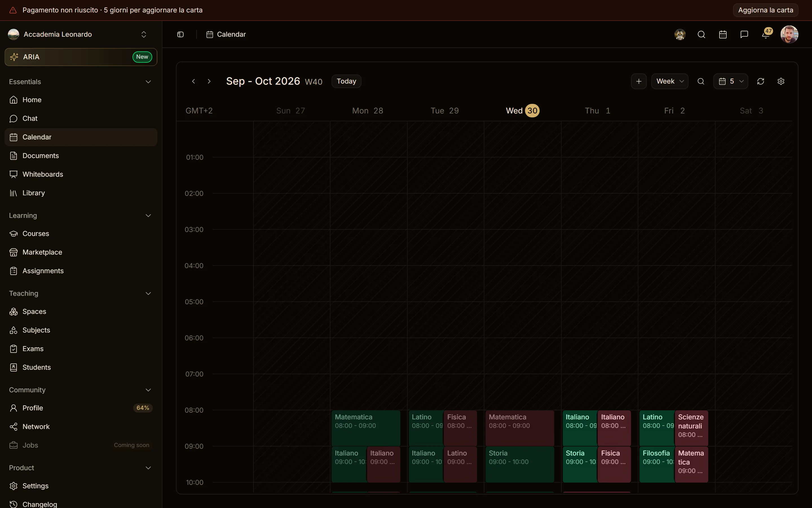Viewport: 812px width, 508px height.
Task: Add a new calendar event
Action: (639, 81)
